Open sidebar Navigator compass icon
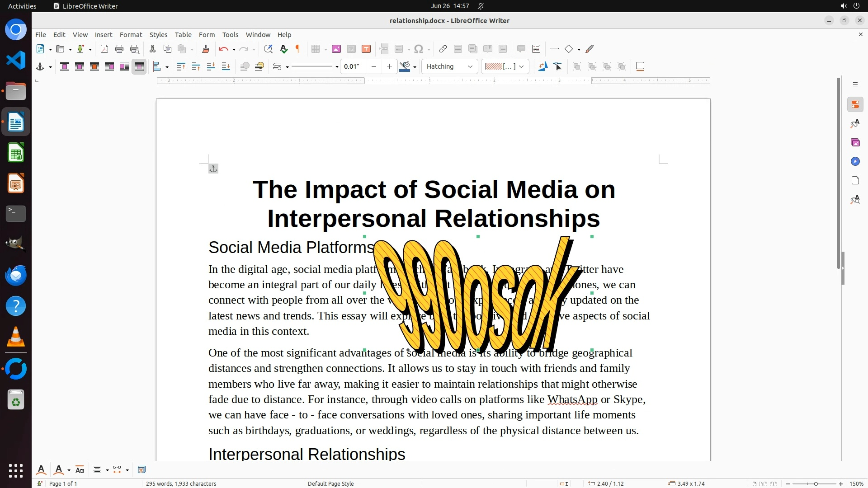This screenshot has width=868, height=488. (x=855, y=162)
